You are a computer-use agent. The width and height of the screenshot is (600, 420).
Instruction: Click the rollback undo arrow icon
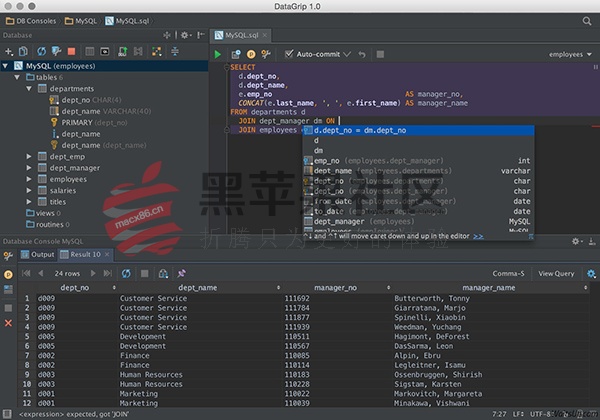[x=362, y=54]
